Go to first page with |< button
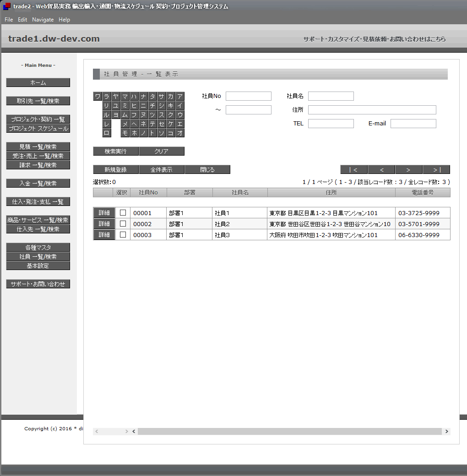The height and width of the screenshot is (476, 467). 354,169
